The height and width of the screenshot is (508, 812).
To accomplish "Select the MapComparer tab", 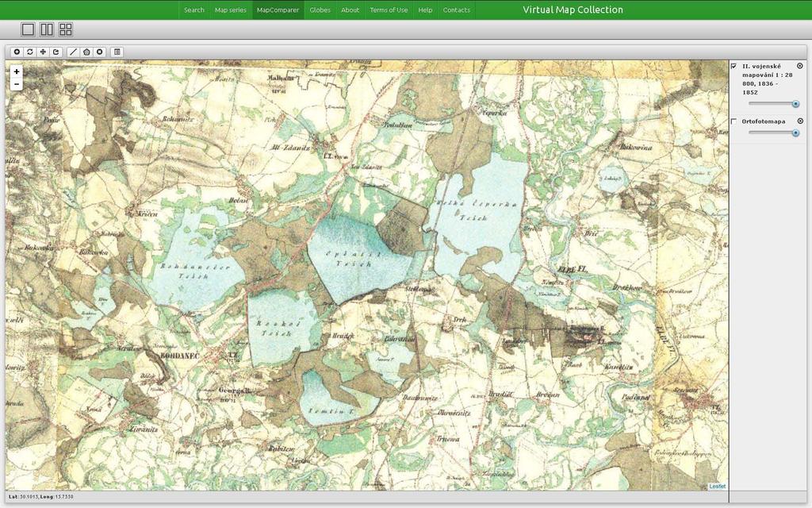I will point(278,10).
